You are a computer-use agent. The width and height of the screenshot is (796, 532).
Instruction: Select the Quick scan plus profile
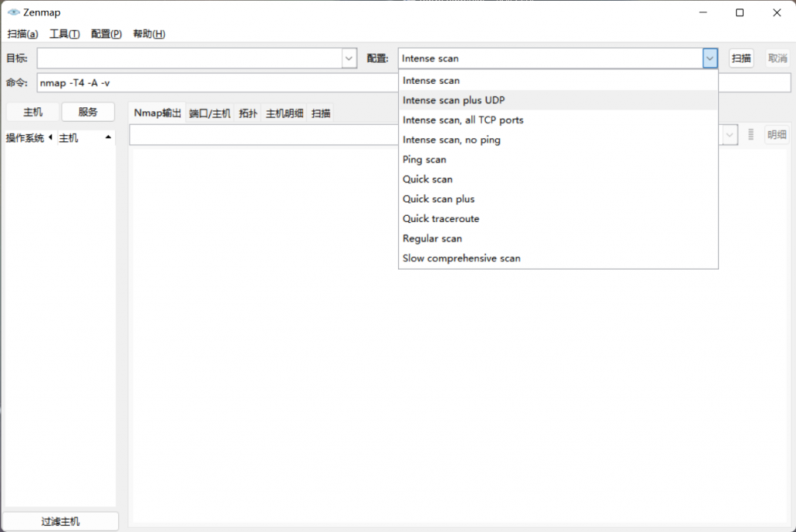click(558, 200)
